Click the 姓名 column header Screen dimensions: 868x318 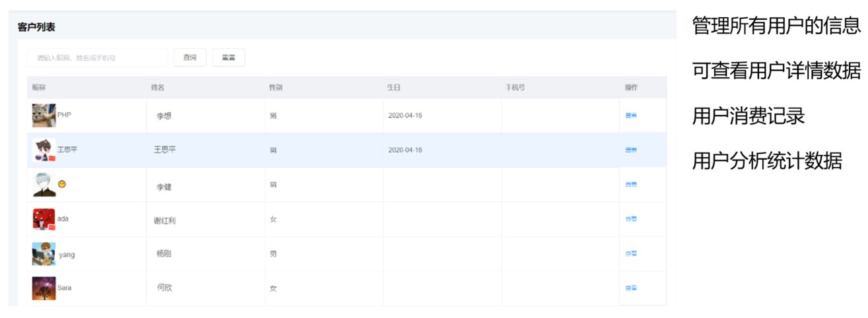pyautogui.click(x=157, y=88)
